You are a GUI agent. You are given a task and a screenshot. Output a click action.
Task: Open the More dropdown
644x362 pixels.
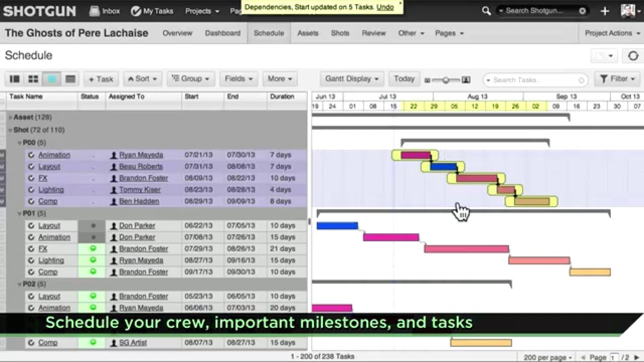click(280, 79)
